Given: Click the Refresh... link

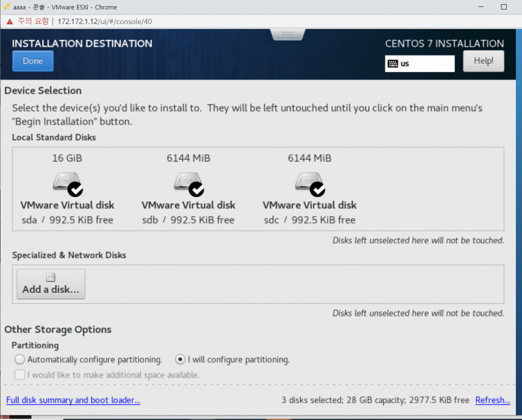Looking at the screenshot, I should pyautogui.click(x=492, y=400).
